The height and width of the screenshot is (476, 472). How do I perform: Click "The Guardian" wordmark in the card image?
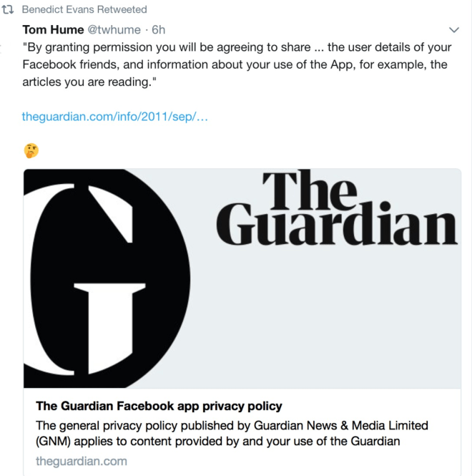(336, 209)
